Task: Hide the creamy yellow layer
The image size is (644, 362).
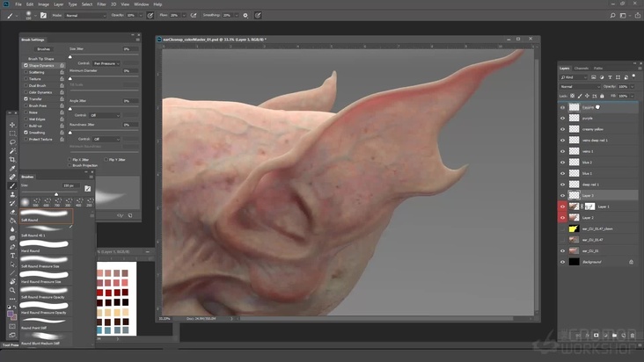Action: (563, 129)
